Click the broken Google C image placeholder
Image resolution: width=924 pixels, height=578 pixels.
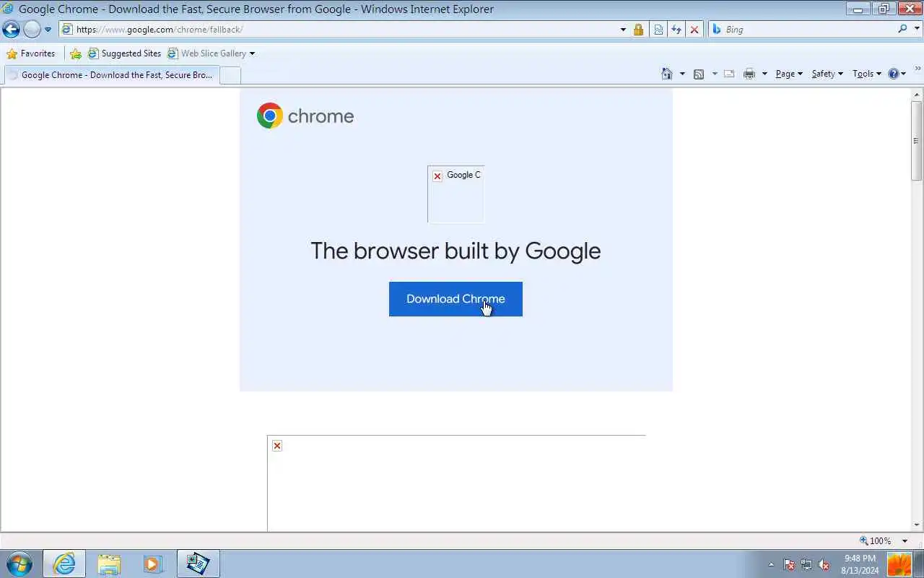pos(456,194)
